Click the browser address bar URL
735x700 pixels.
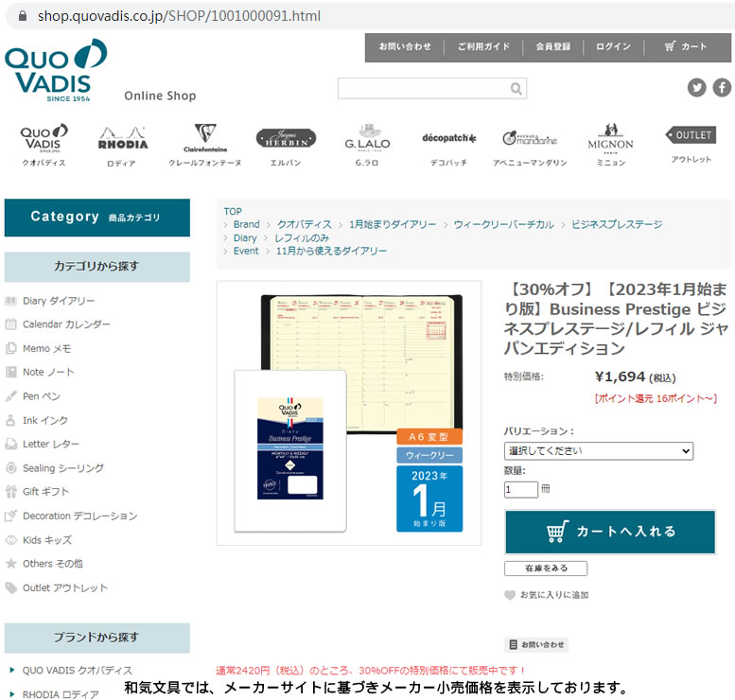pyautogui.click(x=179, y=16)
